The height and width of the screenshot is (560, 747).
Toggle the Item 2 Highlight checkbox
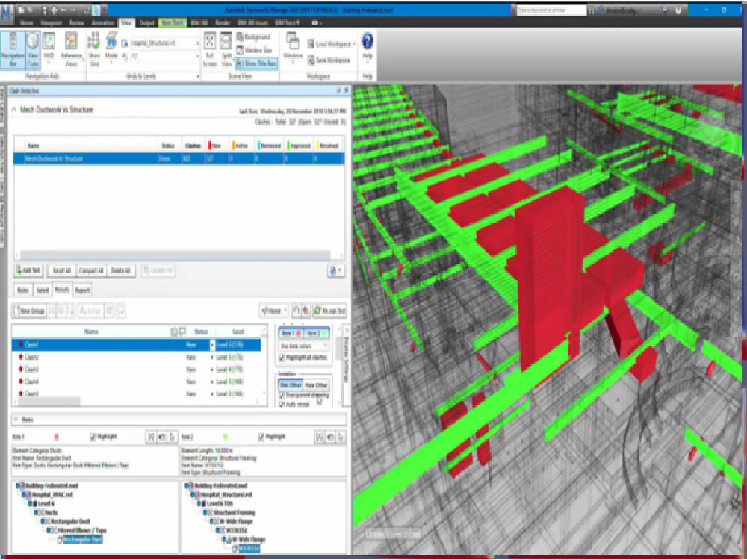[x=261, y=437]
